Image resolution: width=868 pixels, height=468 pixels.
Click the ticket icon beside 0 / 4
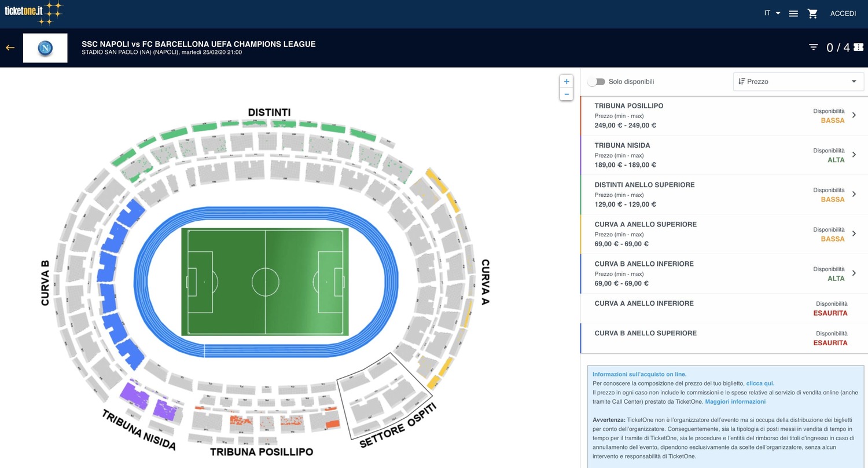(x=858, y=47)
